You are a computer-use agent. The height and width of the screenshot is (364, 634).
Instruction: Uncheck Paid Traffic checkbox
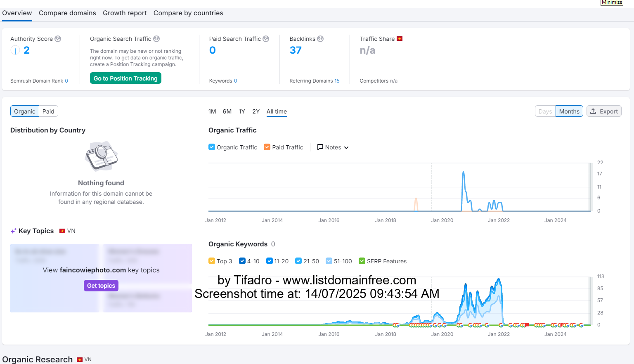267,147
